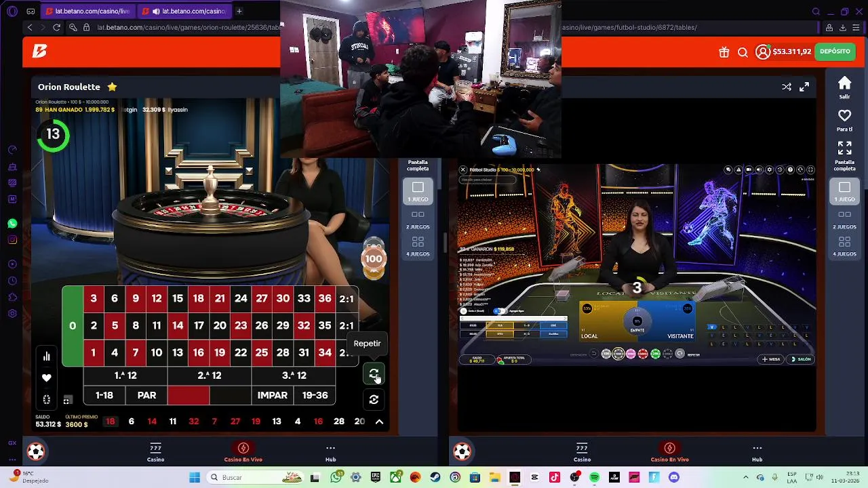Click SALÓN button in Futbol Studio

point(801,359)
